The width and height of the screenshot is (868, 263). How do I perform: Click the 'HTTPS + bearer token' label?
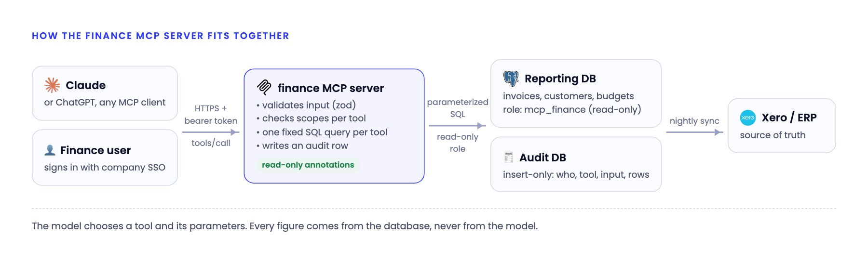[211, 115]
